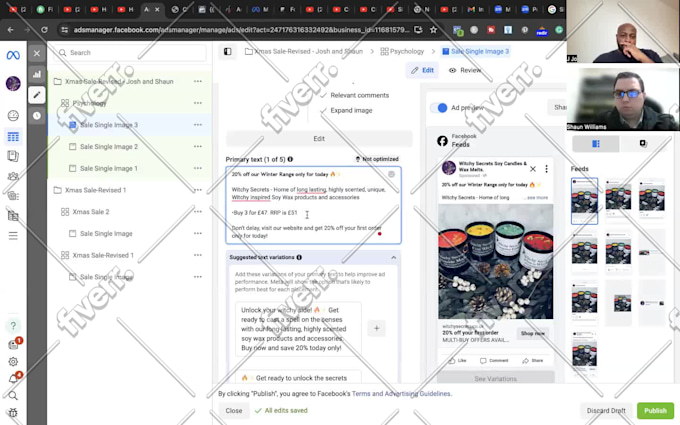Click the Edit button under enhancements

(x=319, y=139)
